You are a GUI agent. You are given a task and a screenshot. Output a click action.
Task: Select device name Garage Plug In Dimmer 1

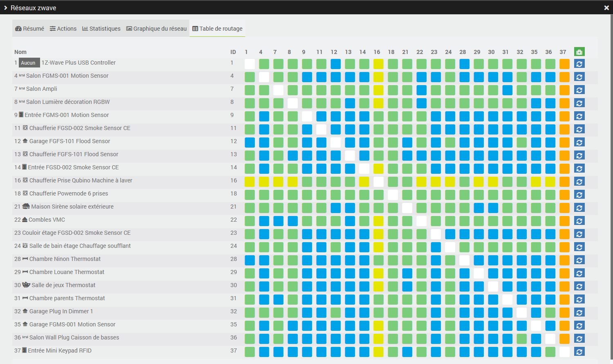(x=61, y=311)
